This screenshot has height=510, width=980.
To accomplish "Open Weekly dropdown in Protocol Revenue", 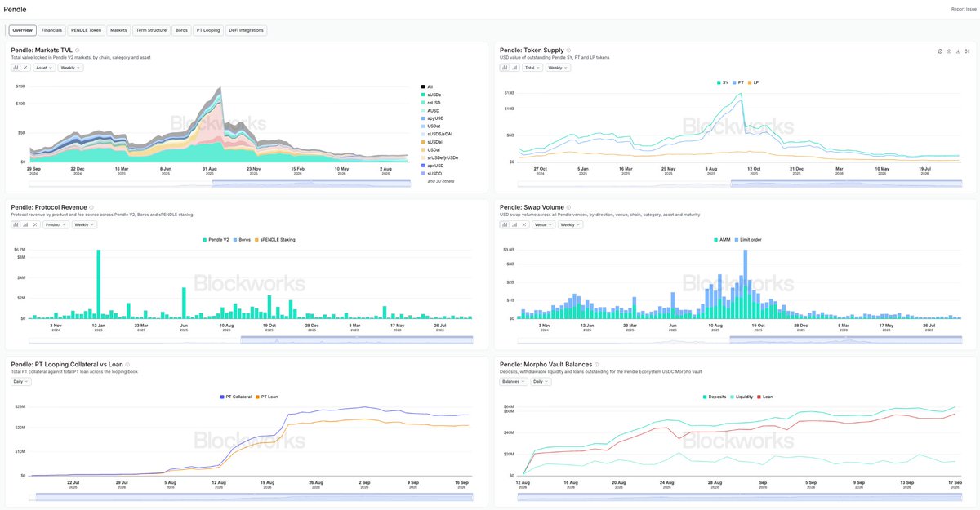I will click(x=84, y=224).
